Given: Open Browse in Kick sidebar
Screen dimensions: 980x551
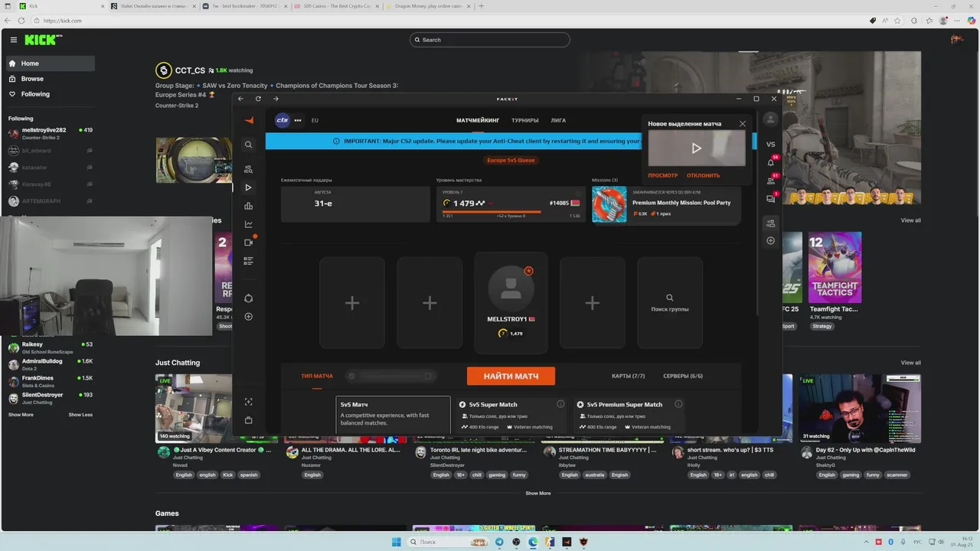Looking at the screenshot, I should click(50, 79).
